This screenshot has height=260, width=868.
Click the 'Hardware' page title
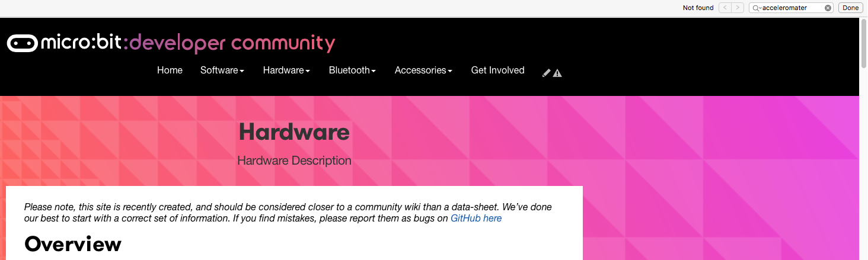coord(294,131)
